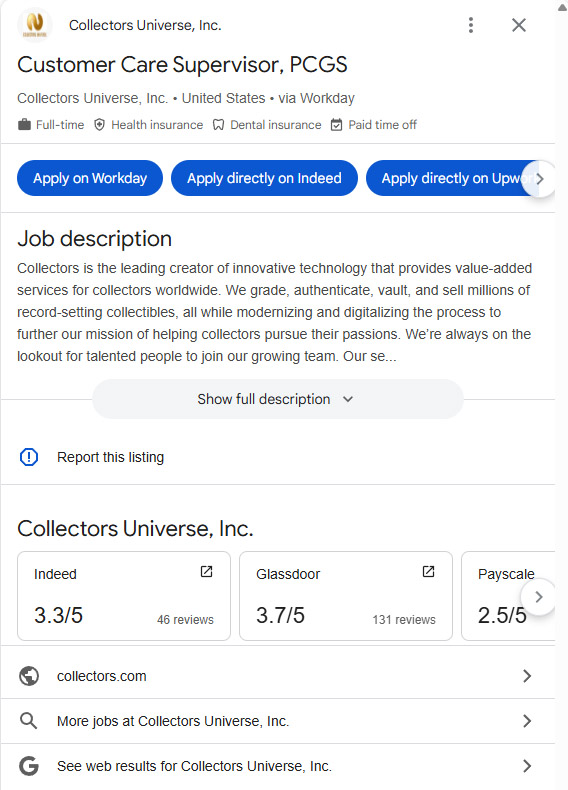
Task: Apply directly on Indeed
Action: tap(264, 178)
